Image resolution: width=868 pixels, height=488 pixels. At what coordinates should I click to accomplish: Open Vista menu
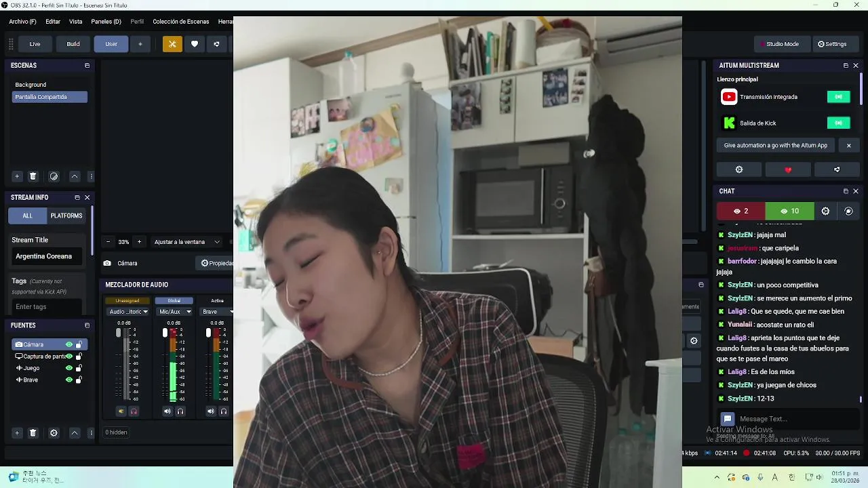click(x=76, y=22)
